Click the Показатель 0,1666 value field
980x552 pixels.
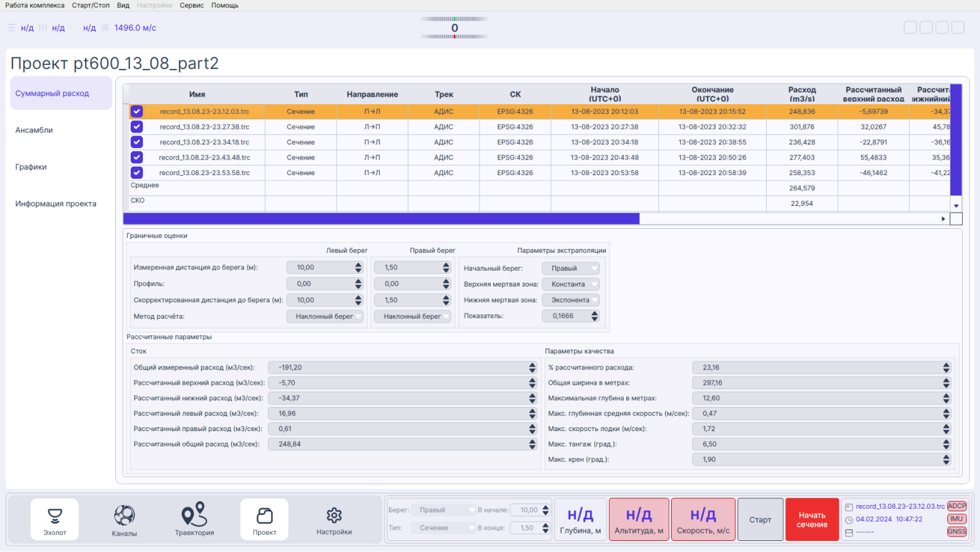[571, 316]
